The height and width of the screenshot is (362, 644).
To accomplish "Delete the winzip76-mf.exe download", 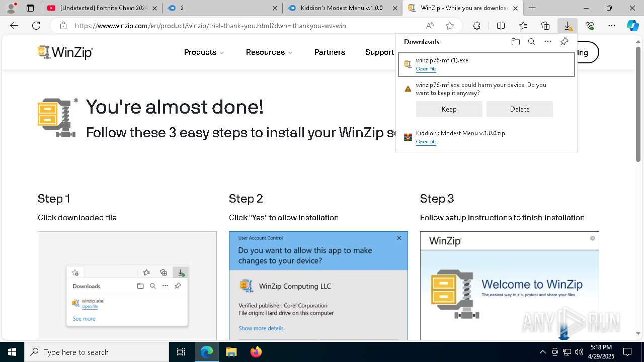I will [519, 109].
